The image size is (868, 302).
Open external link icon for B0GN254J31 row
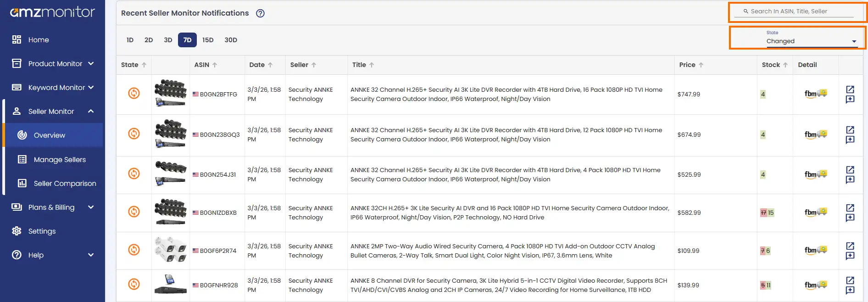[x=850, y=169]
